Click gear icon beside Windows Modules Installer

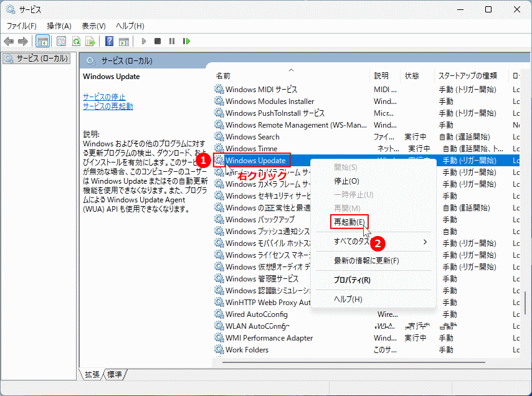pos(219,101)
